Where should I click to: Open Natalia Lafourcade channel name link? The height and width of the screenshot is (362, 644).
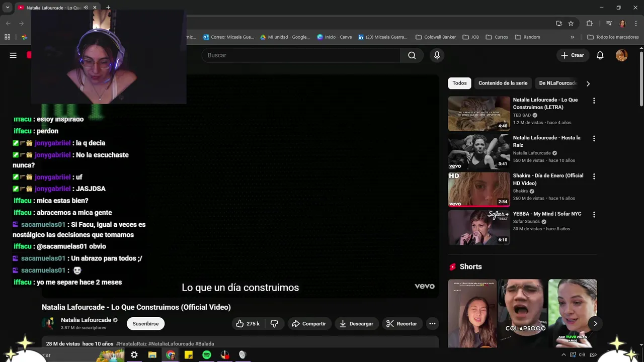pos(86,320)
